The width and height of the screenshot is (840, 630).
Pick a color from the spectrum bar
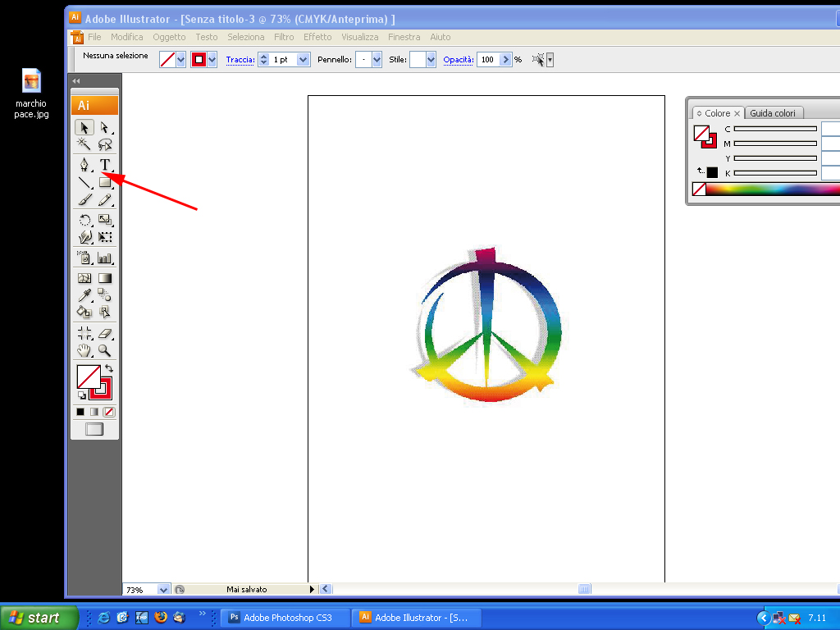tap(773, 189)
